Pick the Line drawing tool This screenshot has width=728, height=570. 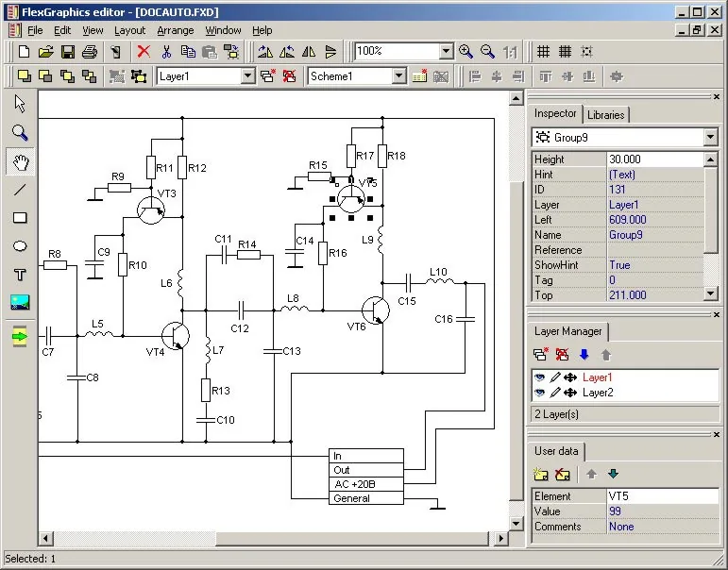pyautogui.click(x=20, y=190)
